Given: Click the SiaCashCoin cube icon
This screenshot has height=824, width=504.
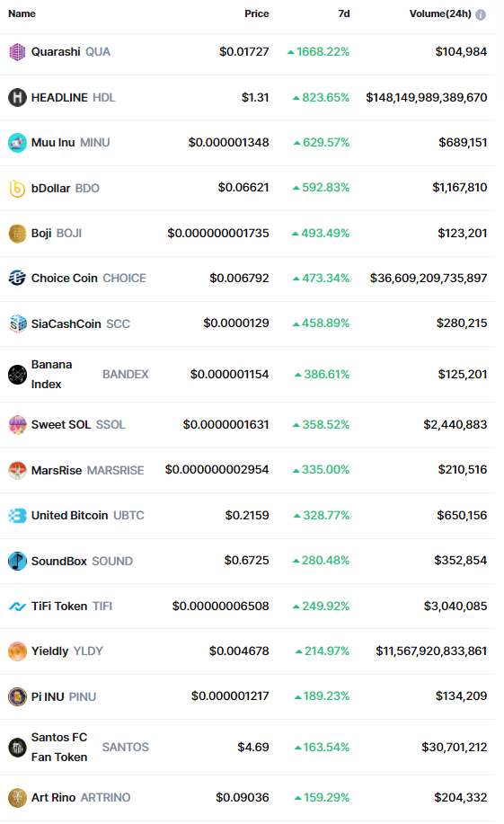Looking at the screenshot, I should (x=17, y=323).
